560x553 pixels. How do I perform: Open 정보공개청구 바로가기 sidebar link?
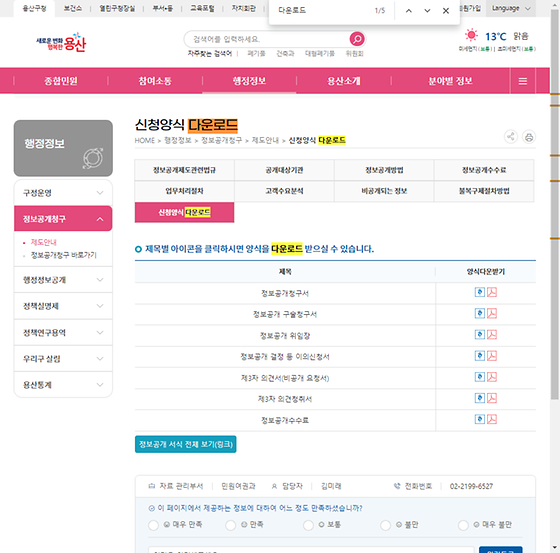click(64, 255)
